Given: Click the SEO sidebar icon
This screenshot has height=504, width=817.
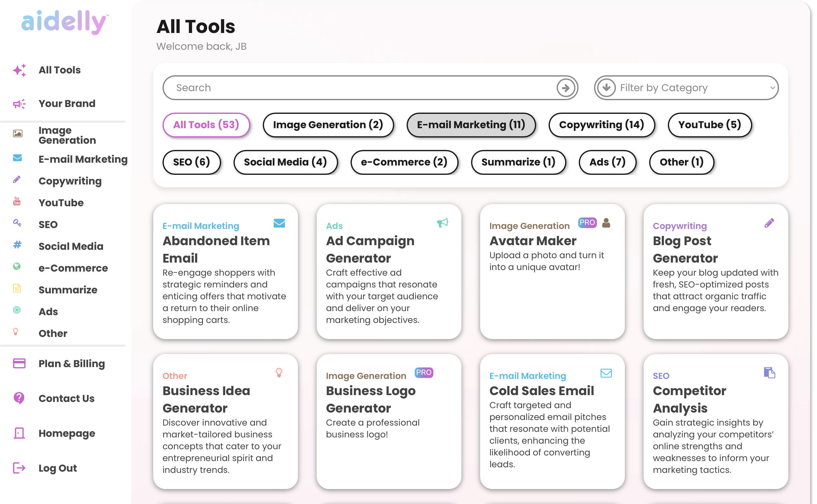Looking at the screenshot, I should 17,225.
